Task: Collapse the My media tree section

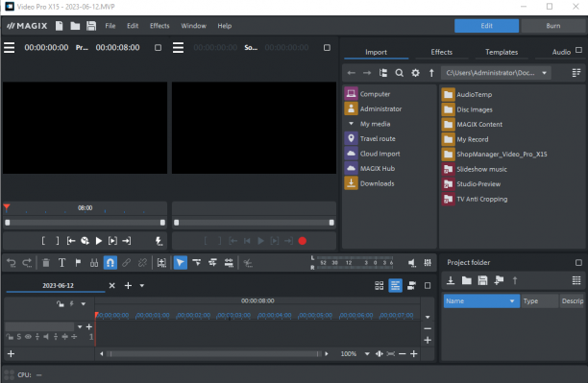Action: (351, 124)
